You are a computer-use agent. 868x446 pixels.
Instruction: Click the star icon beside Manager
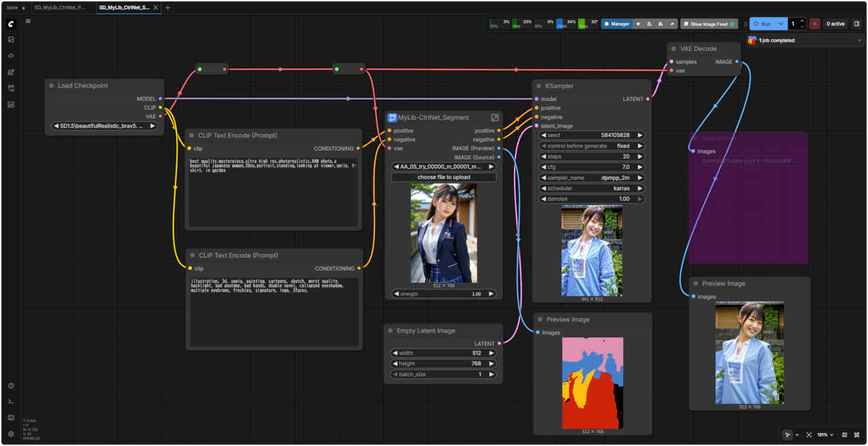click(638, 24)
